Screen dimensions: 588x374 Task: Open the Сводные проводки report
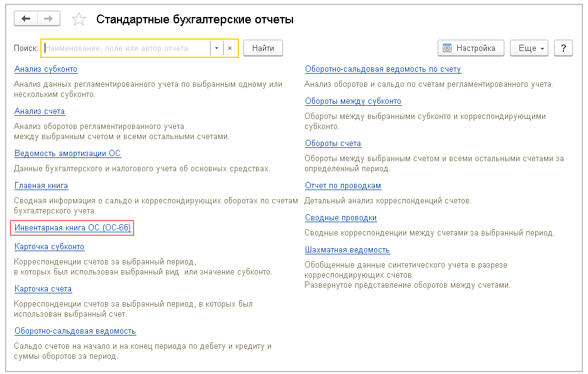[x=340, y=217]
